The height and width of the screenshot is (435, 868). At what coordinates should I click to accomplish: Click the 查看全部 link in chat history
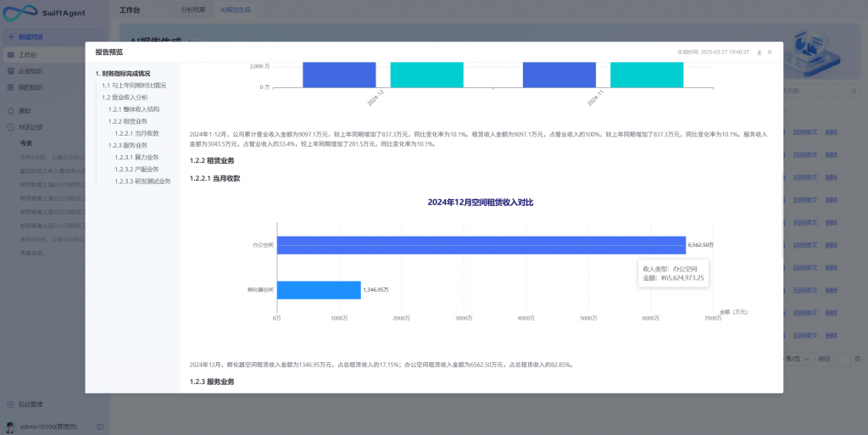(35, 253)
